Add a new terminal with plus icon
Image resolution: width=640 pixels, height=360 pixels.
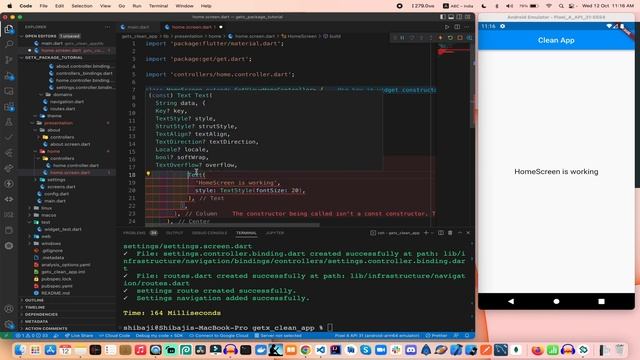(426, 233)
